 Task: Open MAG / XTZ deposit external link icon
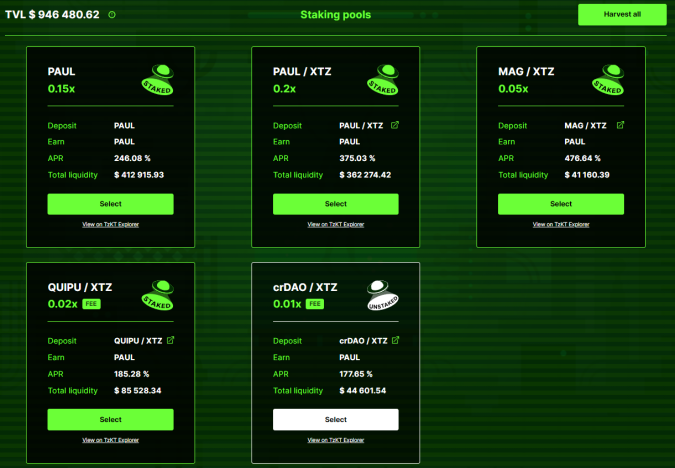[x=620, y=125]
